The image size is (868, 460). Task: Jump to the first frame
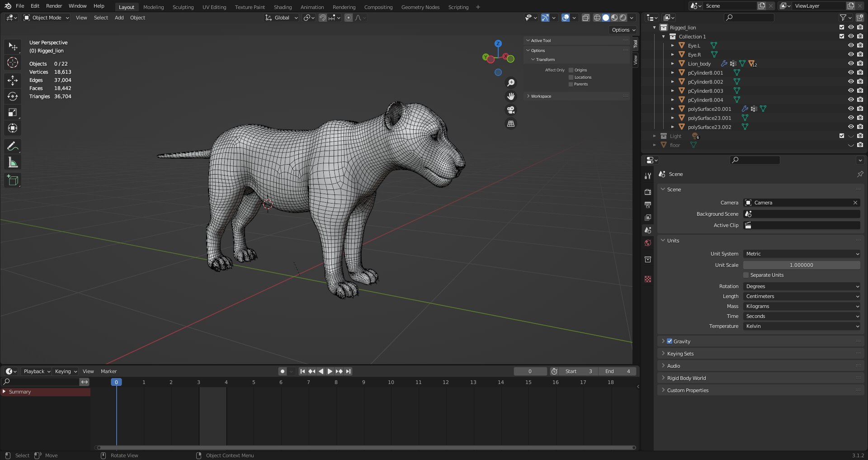coord(302,371)
